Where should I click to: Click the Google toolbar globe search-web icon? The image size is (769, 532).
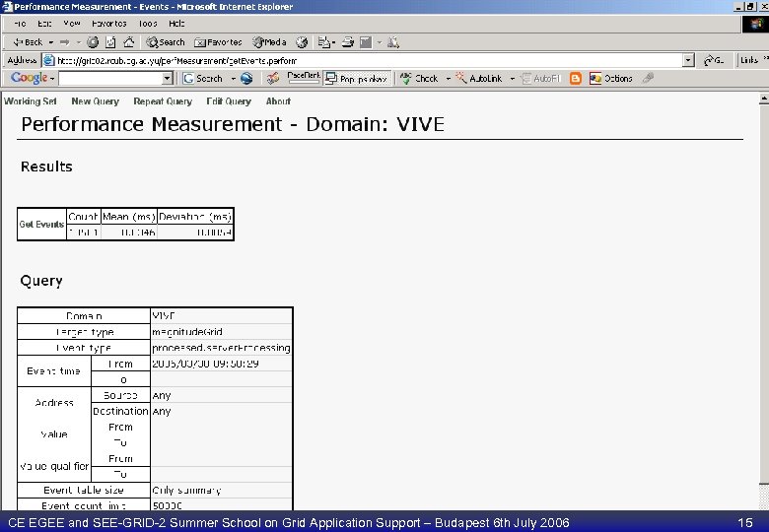coord(246,79)
